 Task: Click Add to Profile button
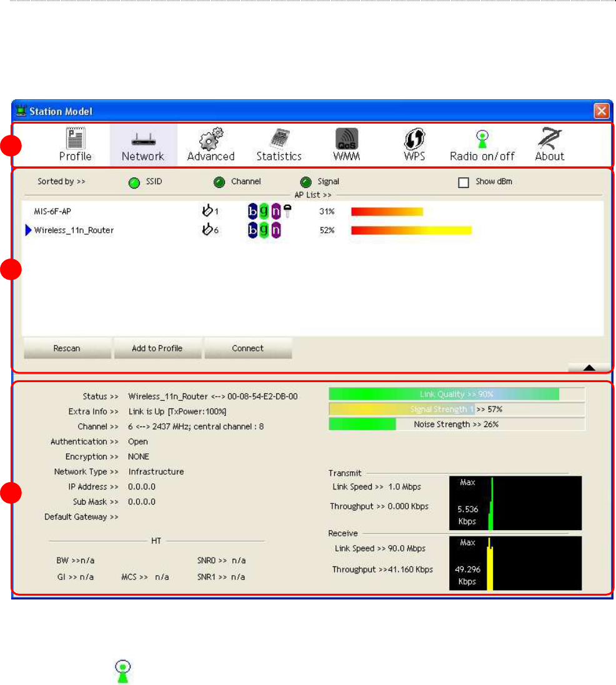tap(158, 348)
